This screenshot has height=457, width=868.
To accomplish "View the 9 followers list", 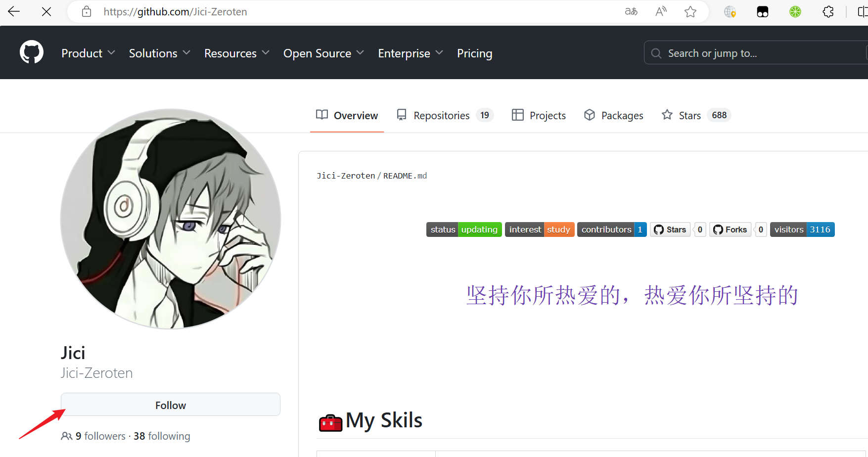I will (100, 436).
